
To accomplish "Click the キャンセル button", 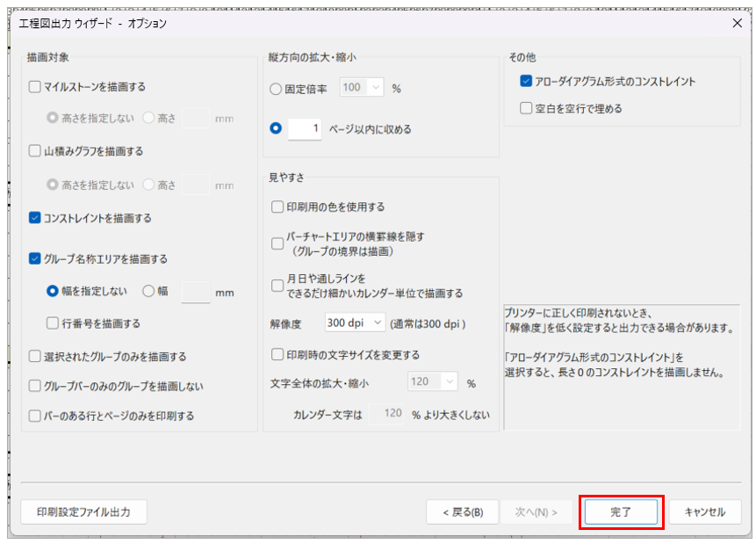I will tap(704, 511).
